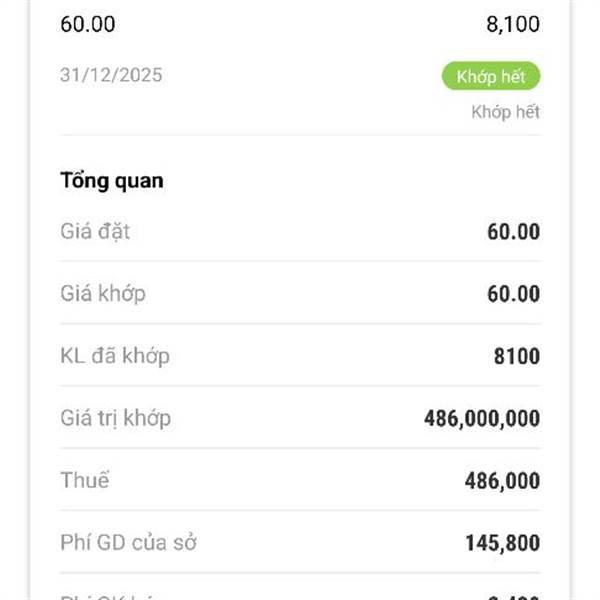Click the matched value 486,000,000
The image size is (600, 600).
coord(482,418)
